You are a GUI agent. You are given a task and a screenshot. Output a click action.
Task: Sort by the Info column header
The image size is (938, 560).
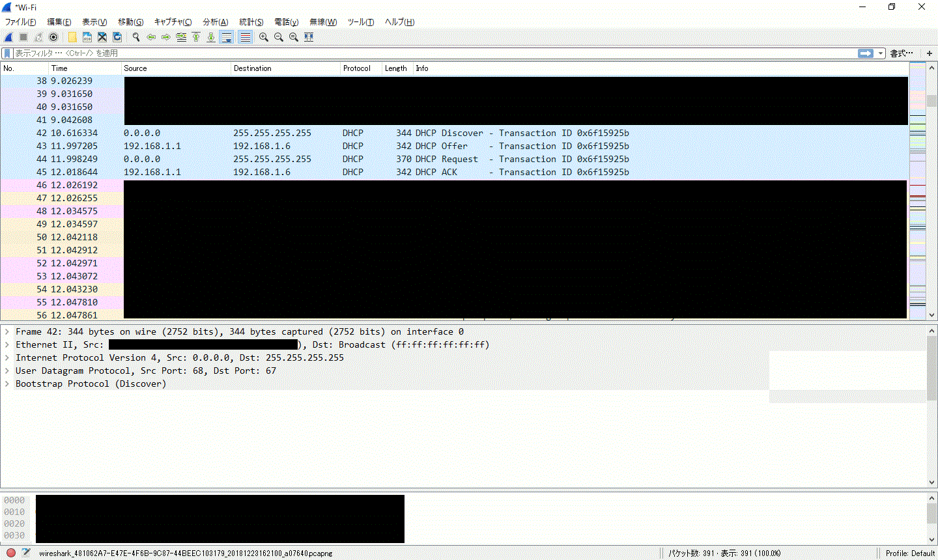point(661,68)
